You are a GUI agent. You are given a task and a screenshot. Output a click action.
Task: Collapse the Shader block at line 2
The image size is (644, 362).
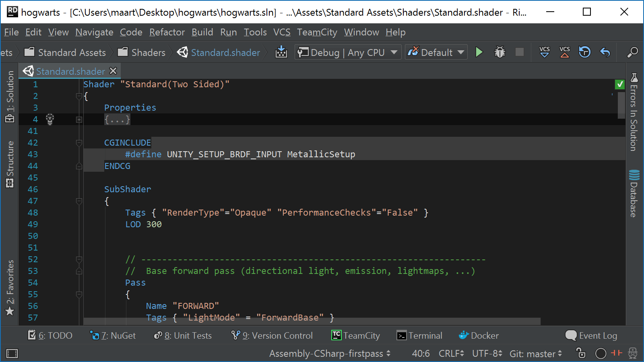[x=79, y=96]
